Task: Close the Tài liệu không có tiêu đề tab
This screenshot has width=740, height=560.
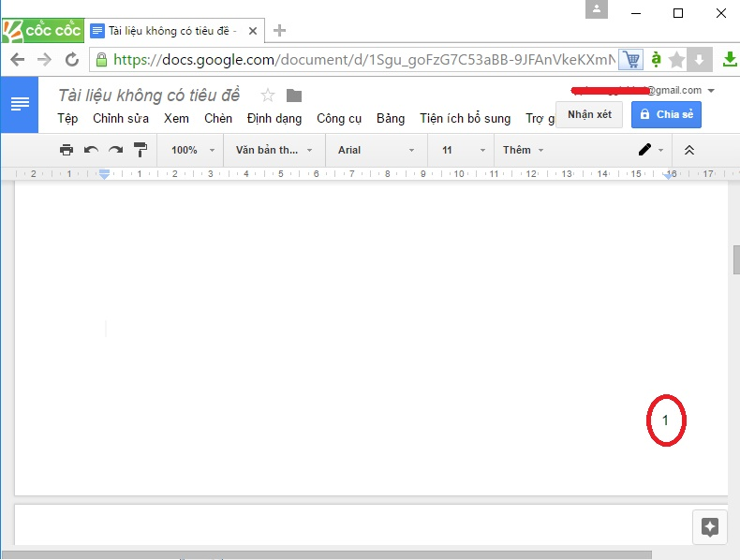Action: pyautogui.click(x=253, y=31)
